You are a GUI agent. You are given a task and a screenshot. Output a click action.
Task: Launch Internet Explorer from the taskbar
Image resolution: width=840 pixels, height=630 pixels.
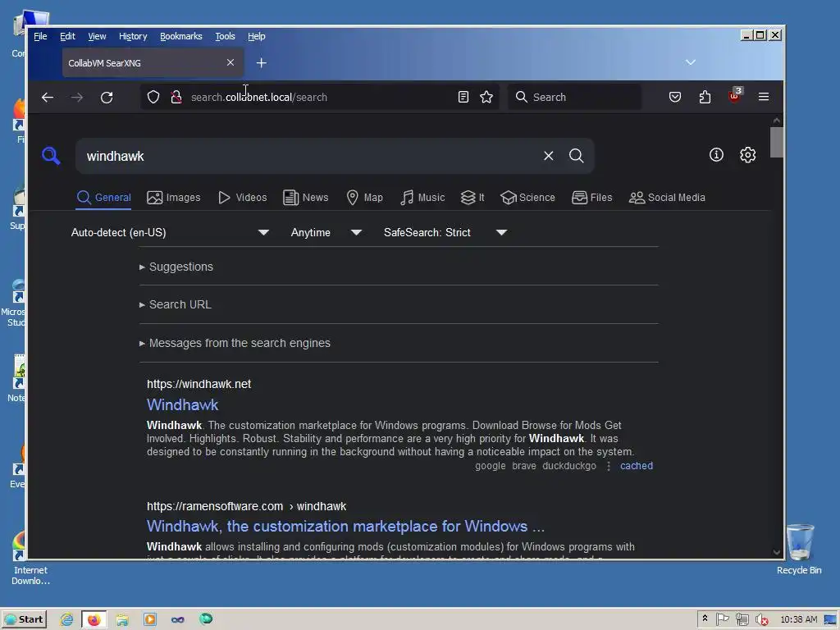coord(66,619)
